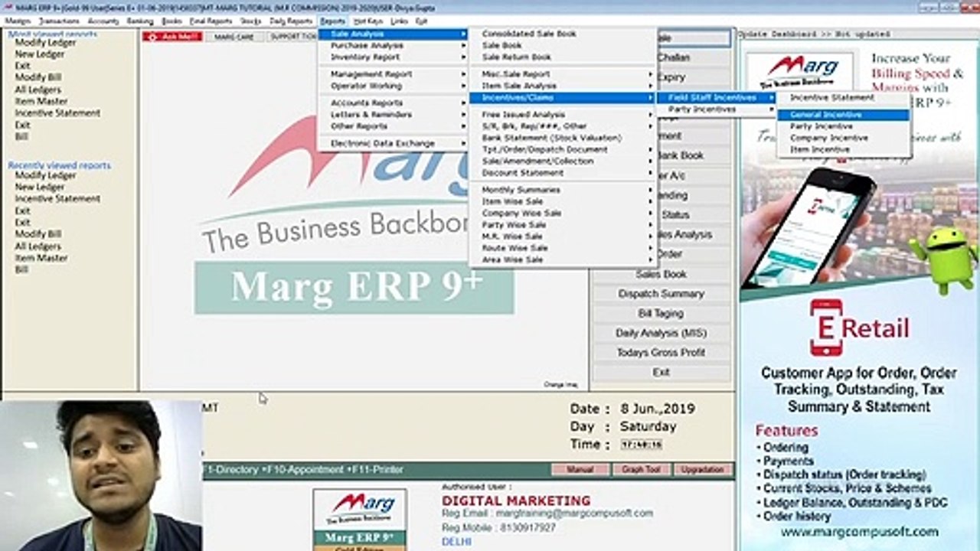The width and height of the screenshot is (980, 551).
Task: Click Update Dashboard >> Not updated text
Action: point(814,34)
